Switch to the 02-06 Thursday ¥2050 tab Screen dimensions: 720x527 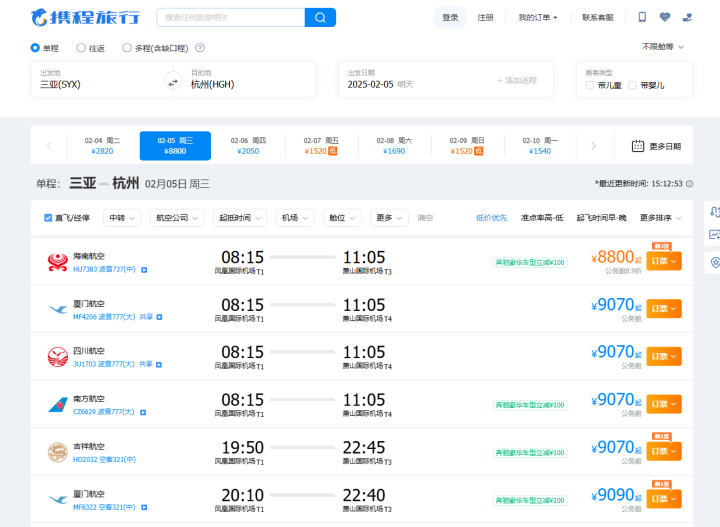click(248, 146)
